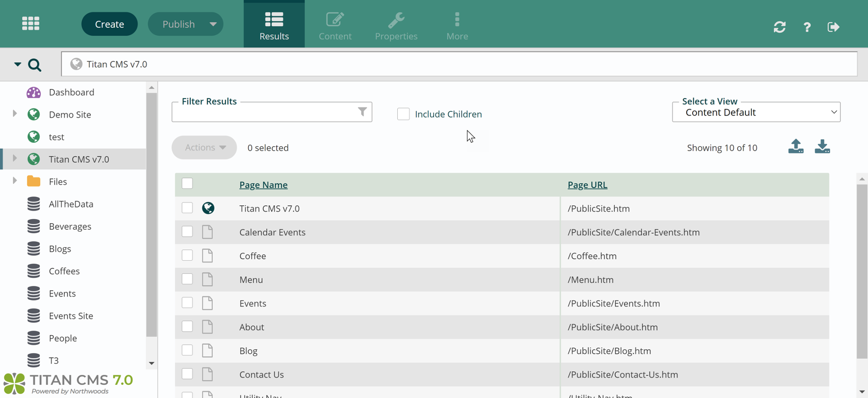
Task: Check the Titan CMS v7.0 row checkbox
Action: 187,208
